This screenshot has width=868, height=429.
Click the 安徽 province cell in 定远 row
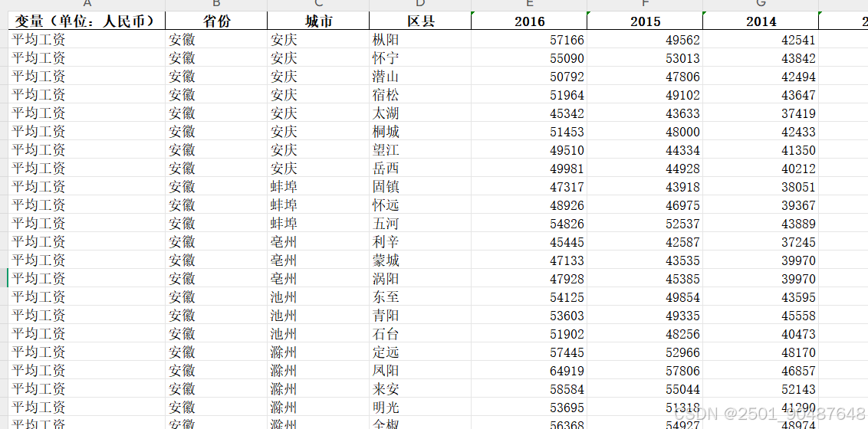click(216, 351)
